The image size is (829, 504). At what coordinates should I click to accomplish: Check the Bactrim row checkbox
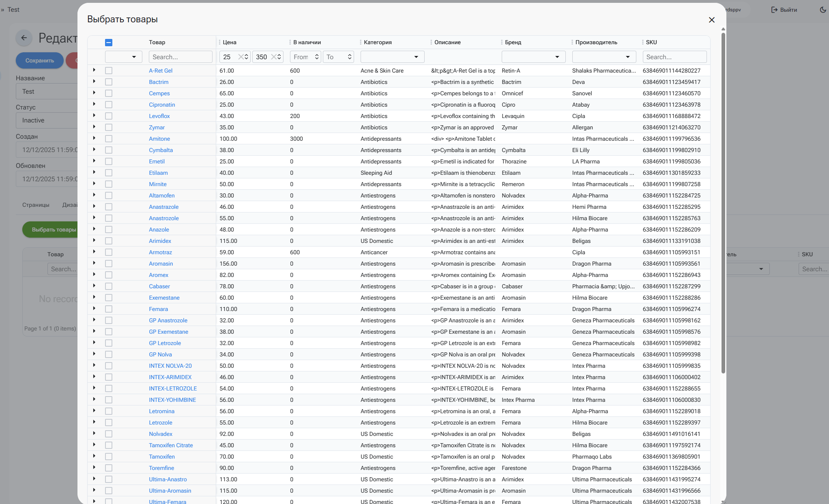109,82
